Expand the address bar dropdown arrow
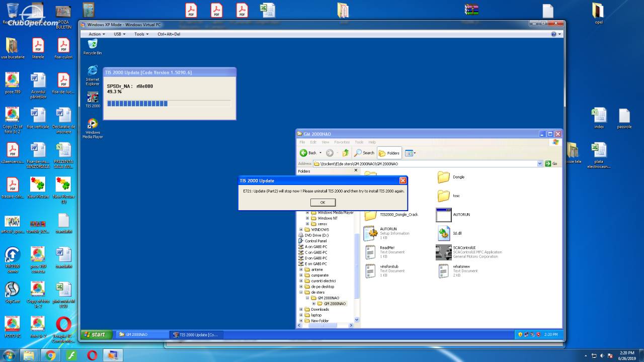 coord(540,164)
